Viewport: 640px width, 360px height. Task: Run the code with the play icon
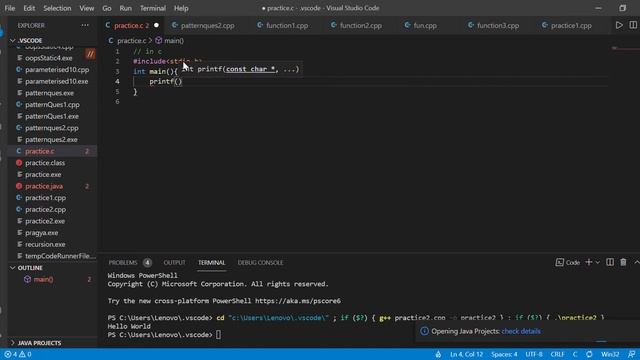click(x=619, y=25)
